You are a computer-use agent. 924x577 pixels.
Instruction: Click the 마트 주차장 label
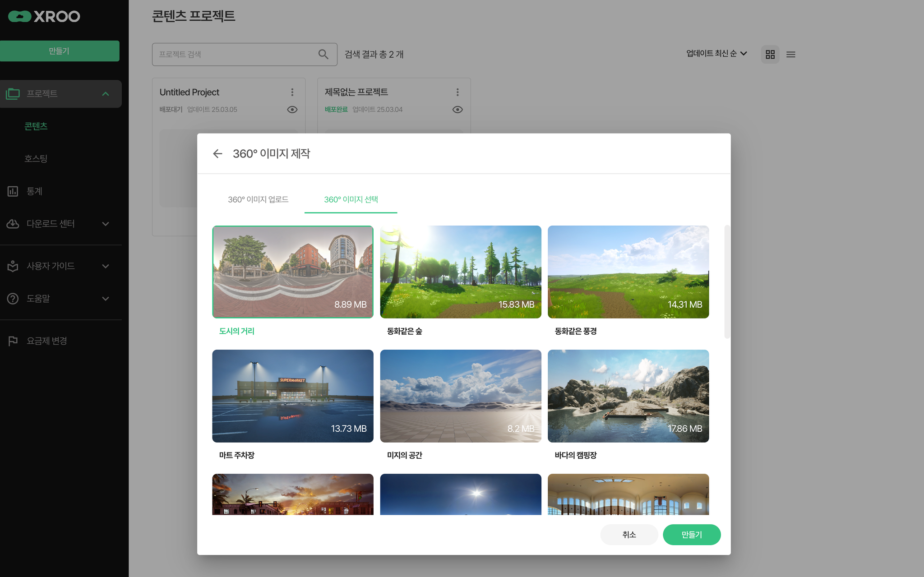pyautogui.click(x=237, y=455)
